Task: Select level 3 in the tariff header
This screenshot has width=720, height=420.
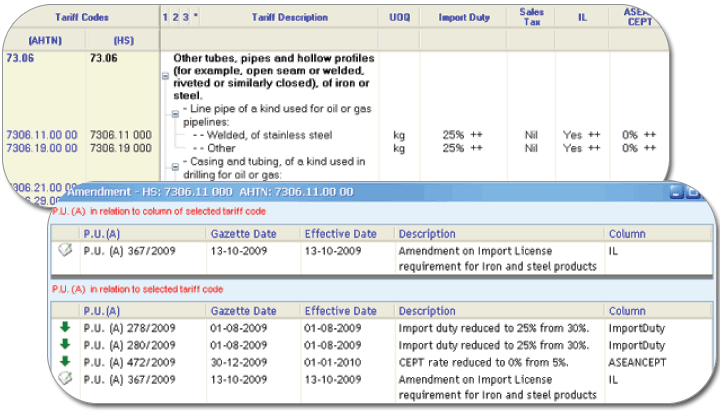Action: (x=186, y=17)
